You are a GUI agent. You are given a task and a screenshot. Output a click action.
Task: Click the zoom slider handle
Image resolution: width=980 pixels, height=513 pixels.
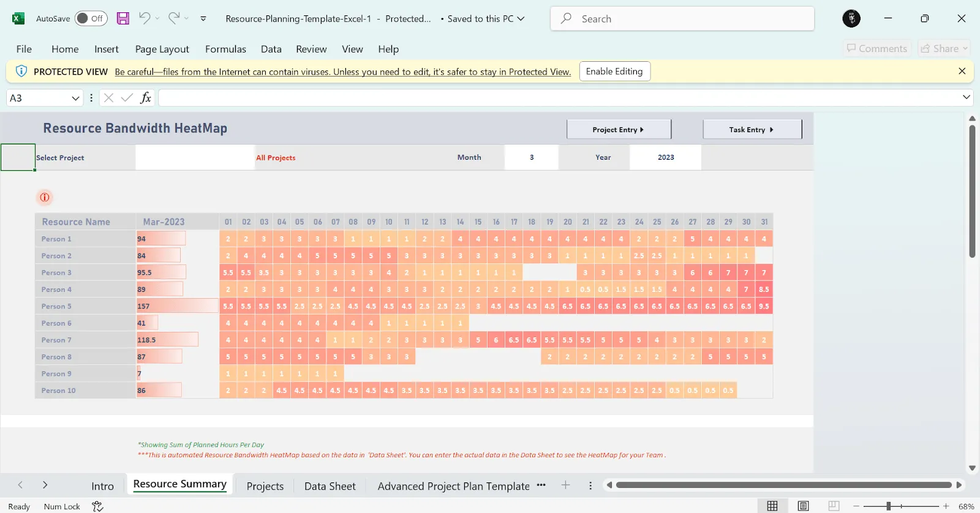coord(888,506)
